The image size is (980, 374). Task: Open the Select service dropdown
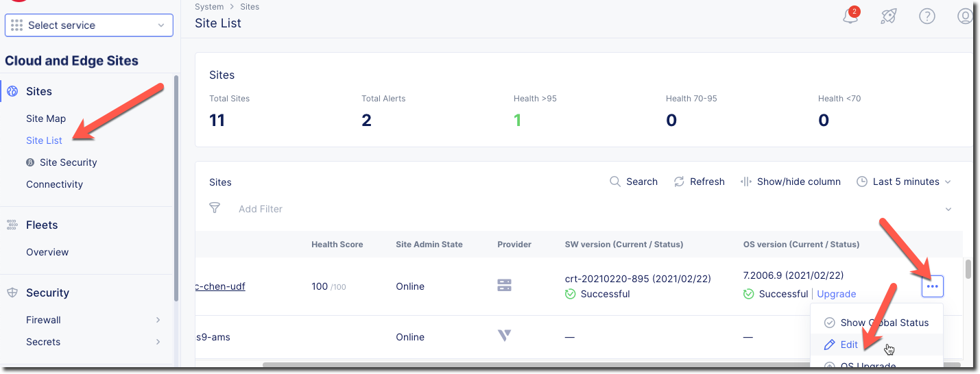click(89, 25)
